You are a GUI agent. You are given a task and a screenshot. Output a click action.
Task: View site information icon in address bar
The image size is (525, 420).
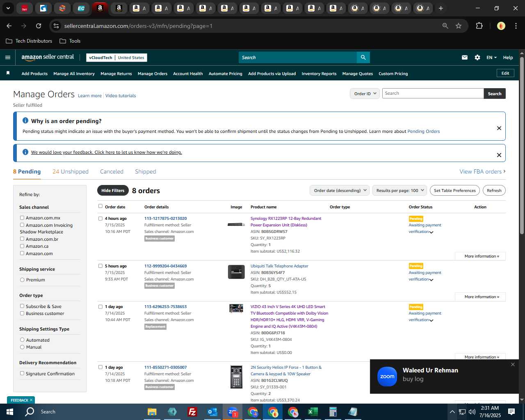pyautogui.click(x=56, y=26)
